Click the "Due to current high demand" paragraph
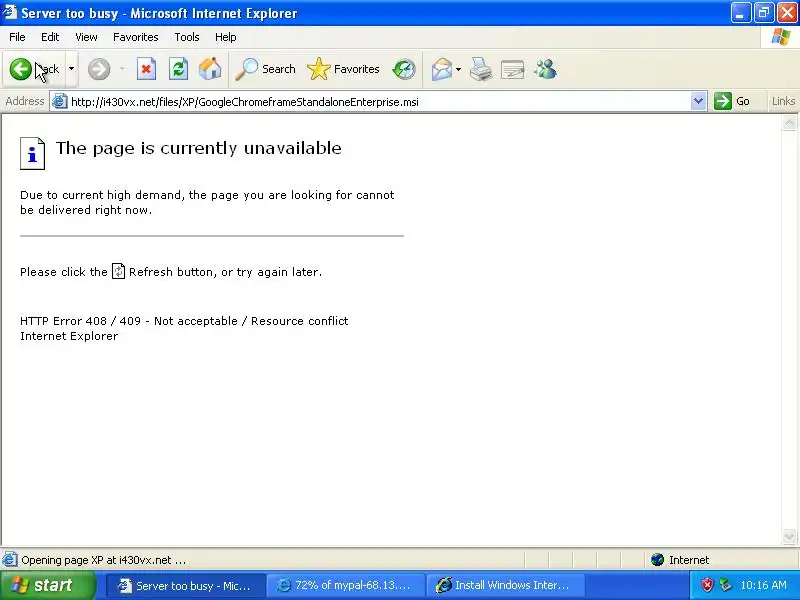This screenshot has height=600, width=800. click(x=207, y=202)
